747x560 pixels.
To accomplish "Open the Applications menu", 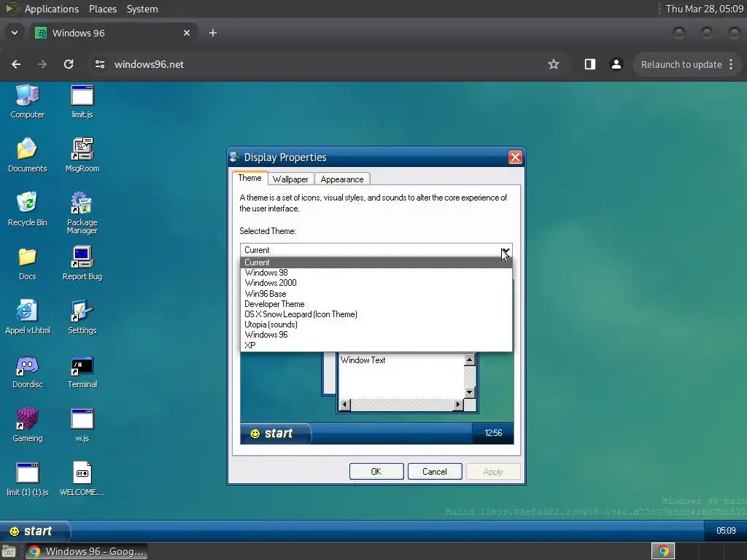I will click(52, 9).
